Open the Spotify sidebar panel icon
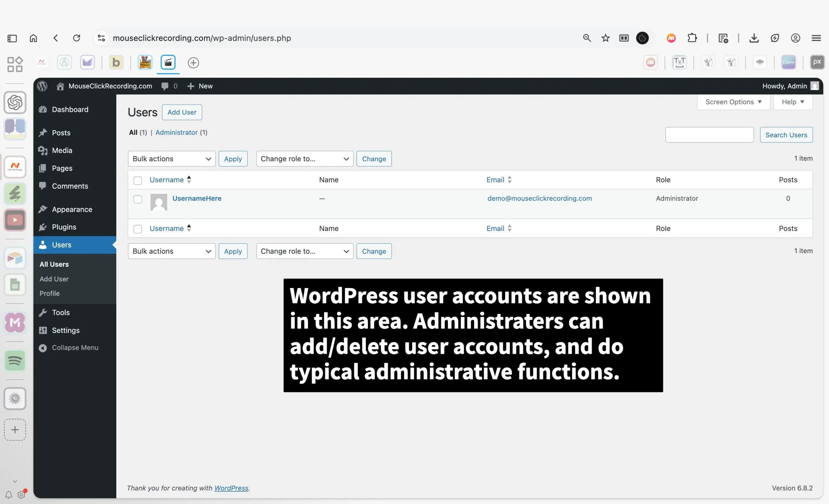This screenshot has width=829, height=504. (x=15, y=361)
